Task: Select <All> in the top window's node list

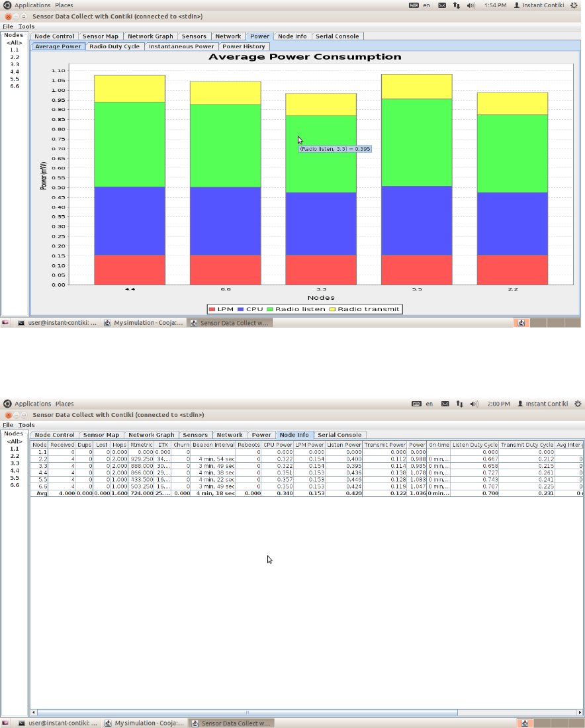Action: (15, 43)
